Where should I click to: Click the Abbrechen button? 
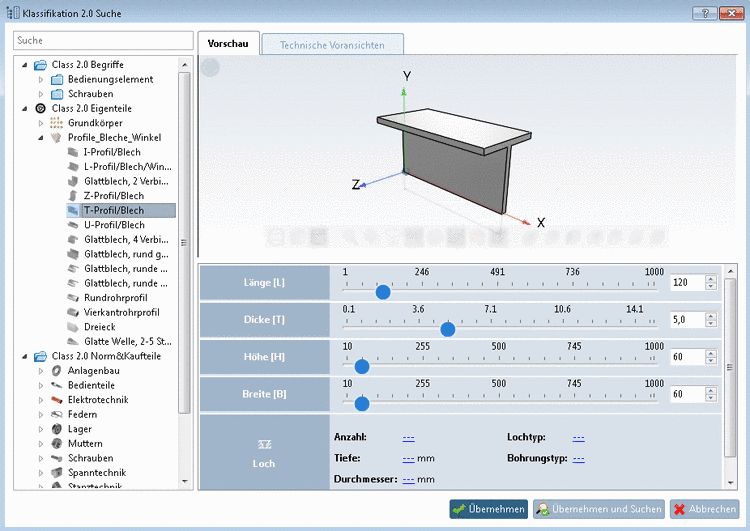point(704,509)
